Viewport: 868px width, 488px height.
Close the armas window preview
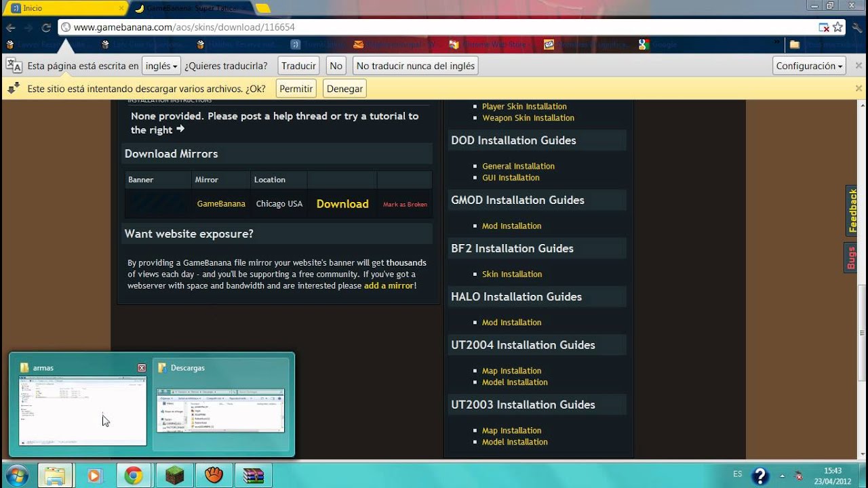[x=142, y=367]
